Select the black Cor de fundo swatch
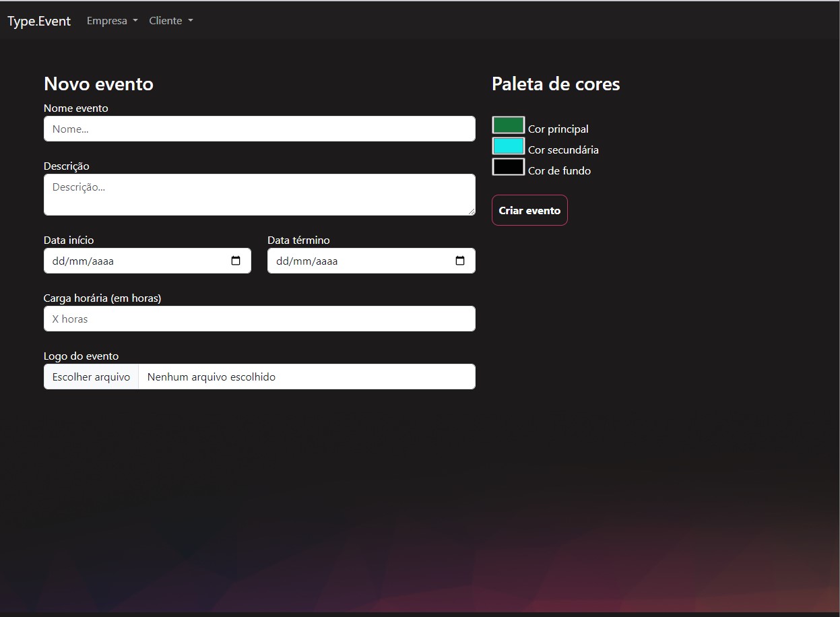Viewport: 840px width, 617px height. click(508, 166)
